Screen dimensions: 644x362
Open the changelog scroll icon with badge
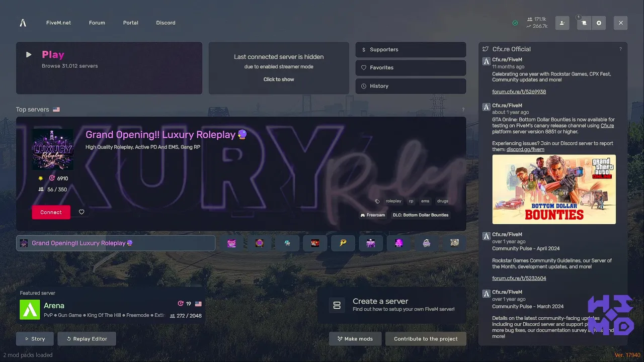click(584, 23)
